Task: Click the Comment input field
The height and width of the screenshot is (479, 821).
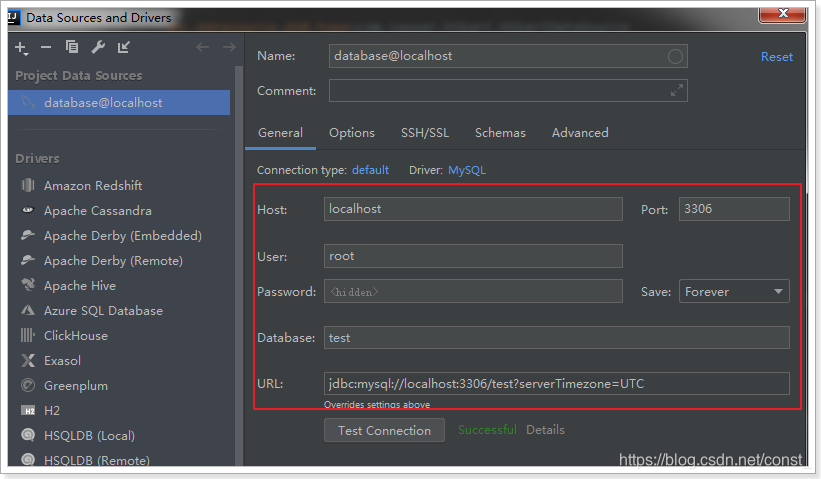Action: point(508,91)
